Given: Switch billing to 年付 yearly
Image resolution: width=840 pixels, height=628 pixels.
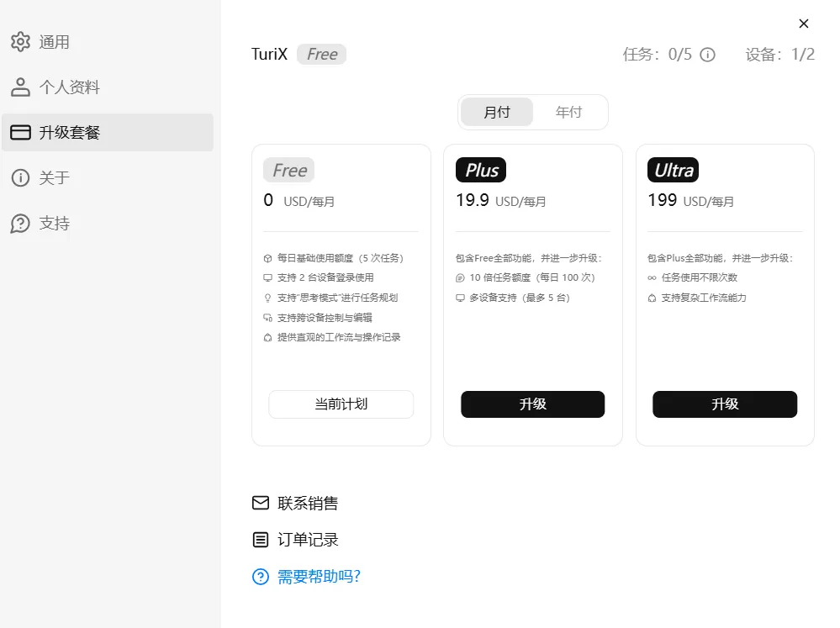Looking at the screenshot, I should [569, 112].
